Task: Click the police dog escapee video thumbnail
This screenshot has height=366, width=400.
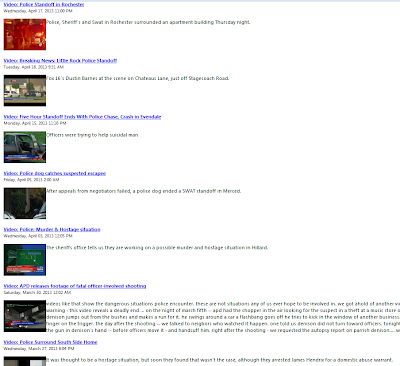Action: pos(25,203)
